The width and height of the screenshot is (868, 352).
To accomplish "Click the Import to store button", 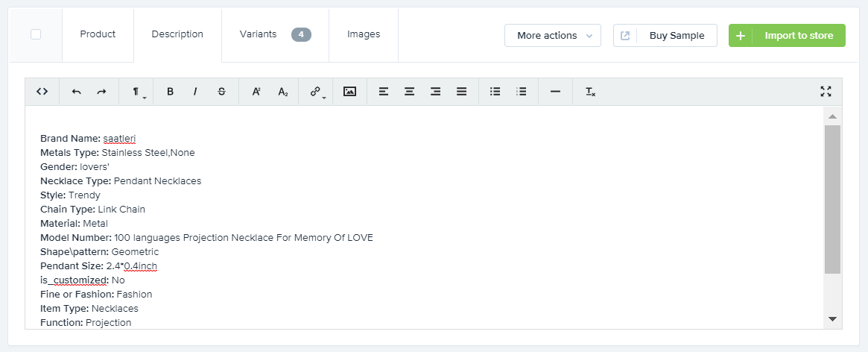I will (x=787, y=36).
